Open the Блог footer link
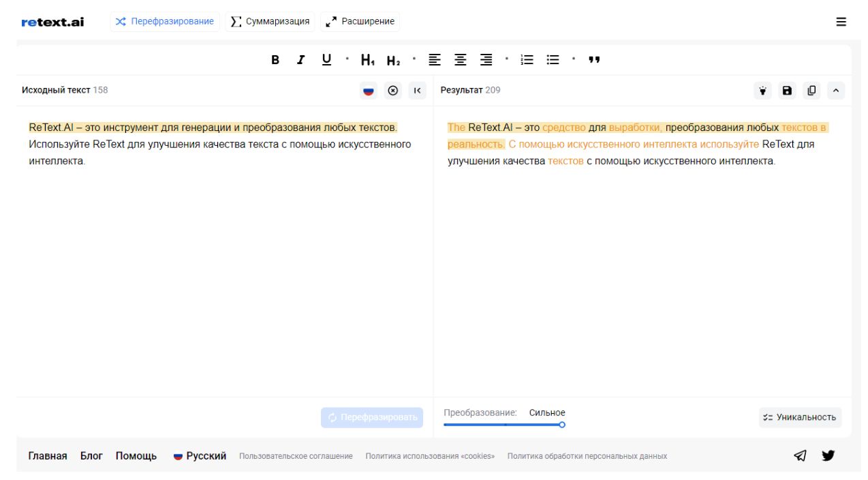The image size is (868, 480). (91, 456)
